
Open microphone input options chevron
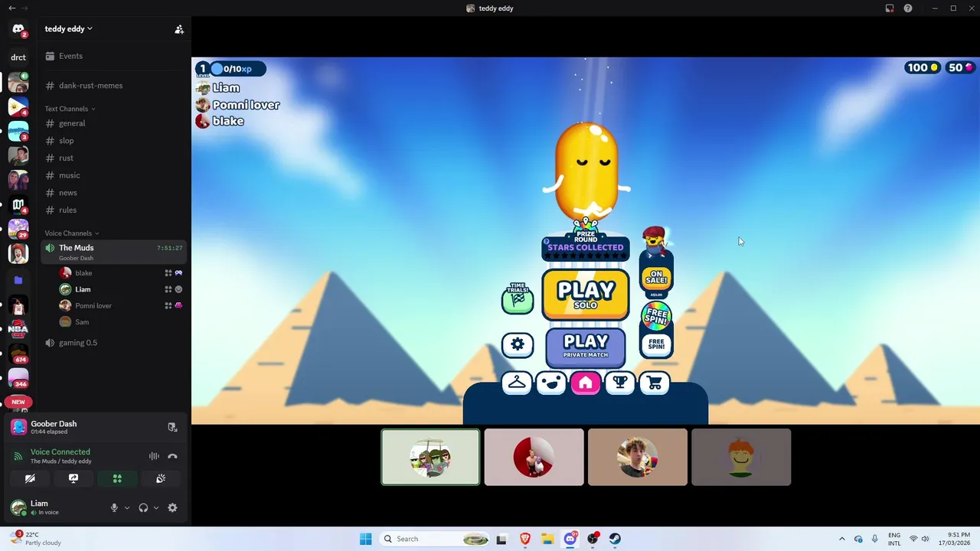(127, 507)
